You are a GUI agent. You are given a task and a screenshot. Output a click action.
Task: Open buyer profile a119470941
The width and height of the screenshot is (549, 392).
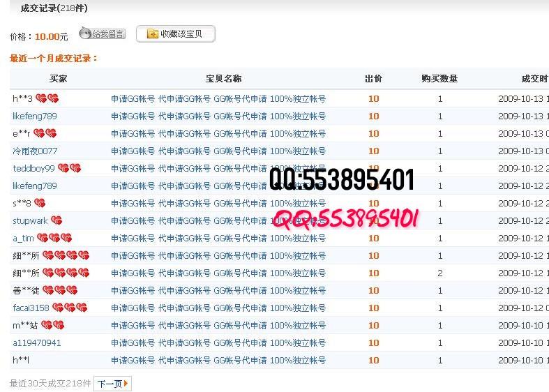coord(37,342)
